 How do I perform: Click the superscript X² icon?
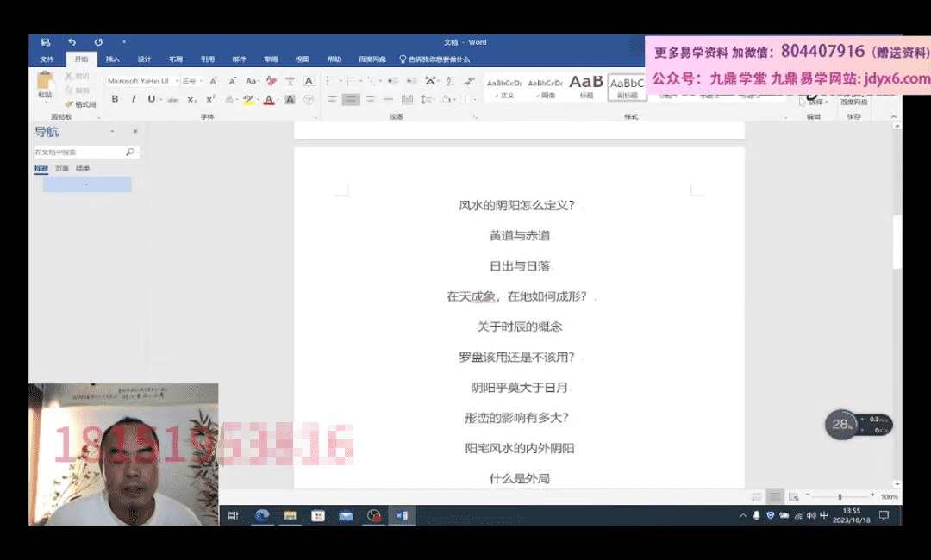(210, 99)
